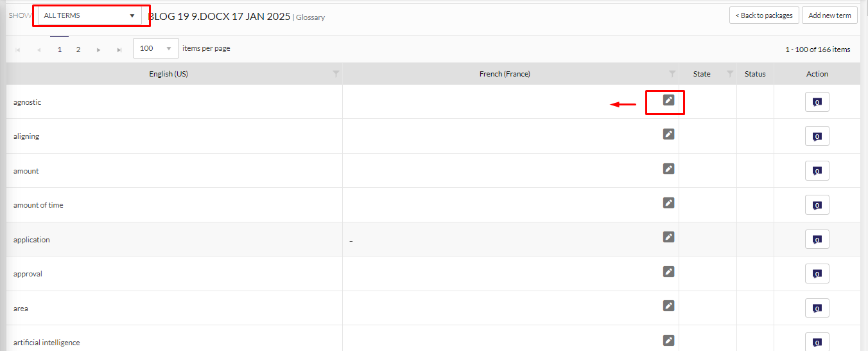Filter the English (US) column

336,74
